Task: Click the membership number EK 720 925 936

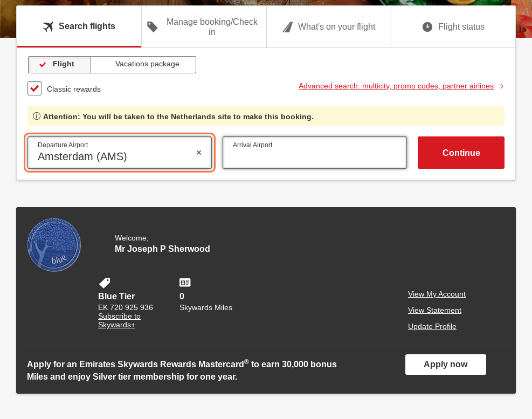Action: point(126,307)
